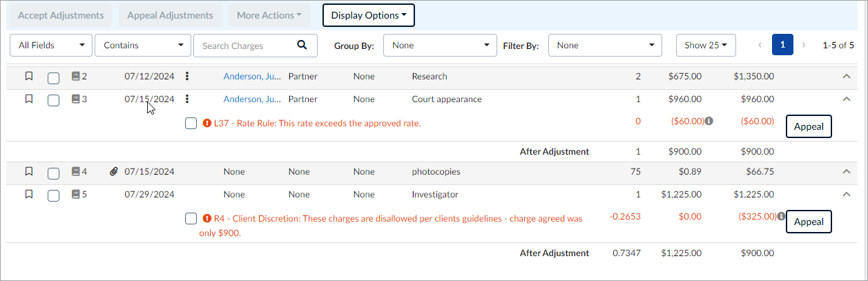Click warning icon next to L37 Rate Rule
The height and width of the screenshot is (281, 868).
pyautogui.click(x=207, y=123)
